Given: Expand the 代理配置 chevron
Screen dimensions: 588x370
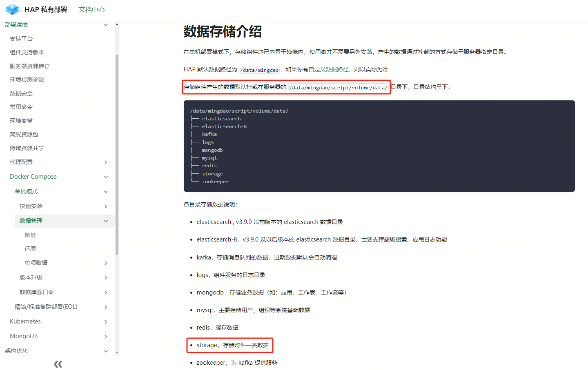Looking at the screenshot, I should click(x=106, y=162).
